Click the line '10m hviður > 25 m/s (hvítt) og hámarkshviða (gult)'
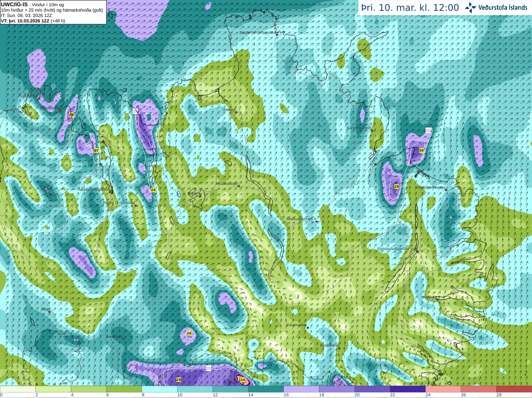The image size is (532, 398). coord(52,10)
